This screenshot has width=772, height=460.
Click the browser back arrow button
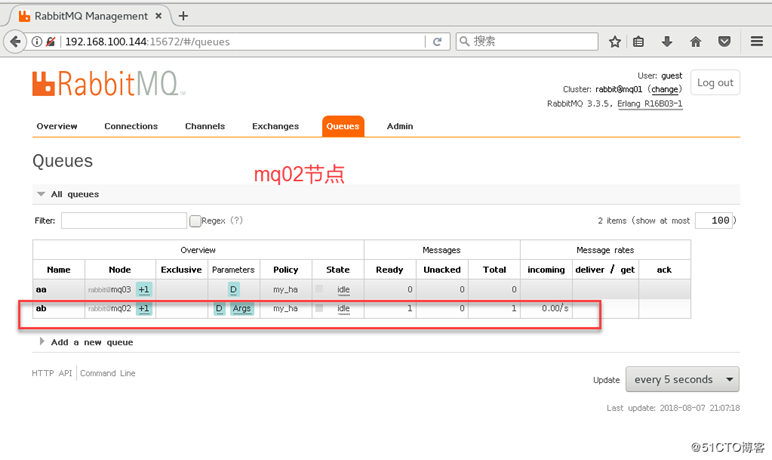point(15,41)
